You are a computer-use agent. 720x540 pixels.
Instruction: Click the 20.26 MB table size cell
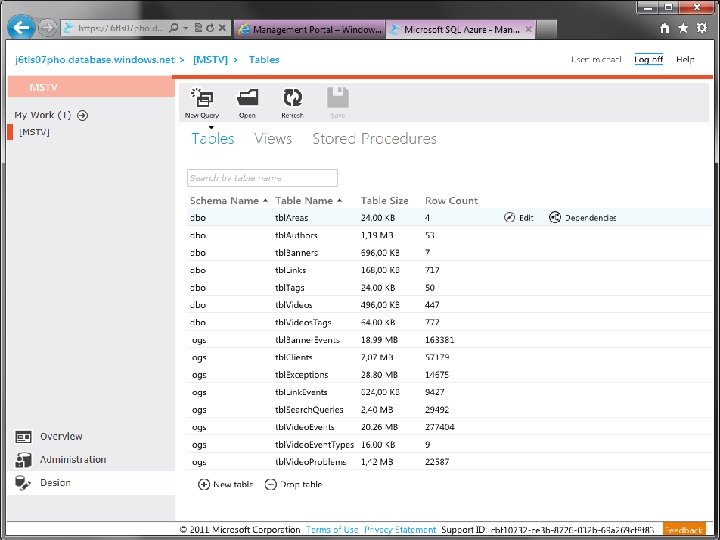[x=379, y=427]
